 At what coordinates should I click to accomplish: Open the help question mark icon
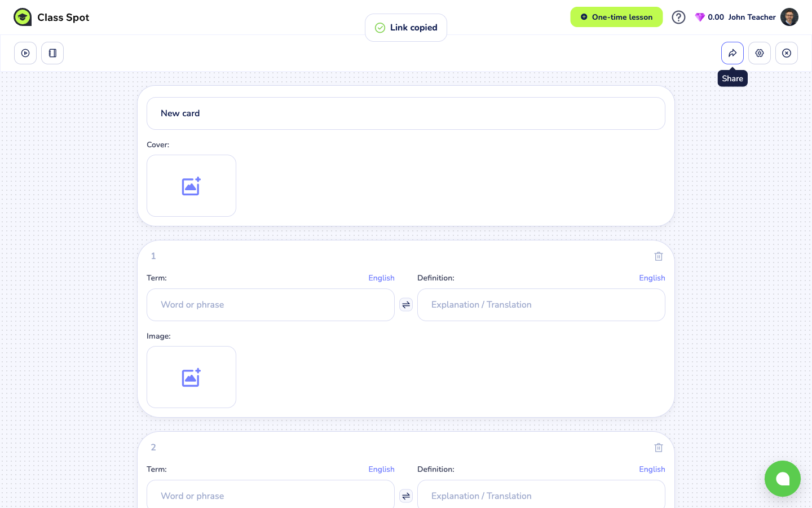coord(679,17)
